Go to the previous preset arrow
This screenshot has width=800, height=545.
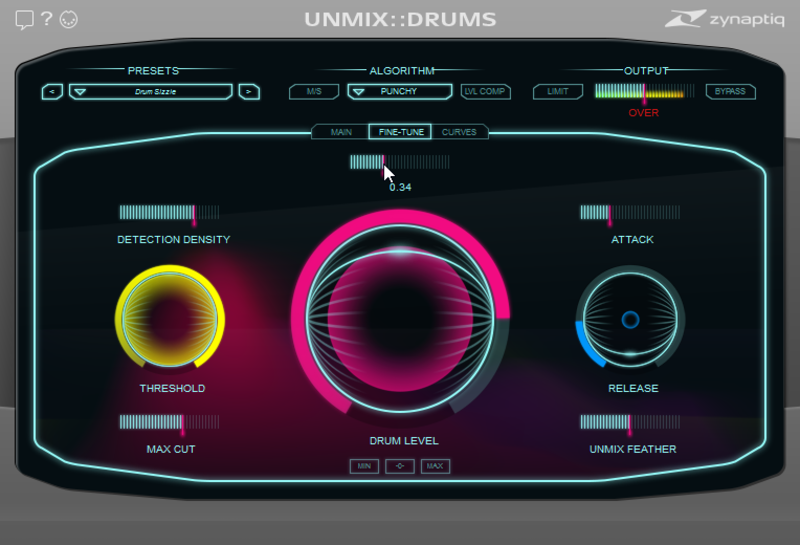pyautogui.click(x=52, y=92)
